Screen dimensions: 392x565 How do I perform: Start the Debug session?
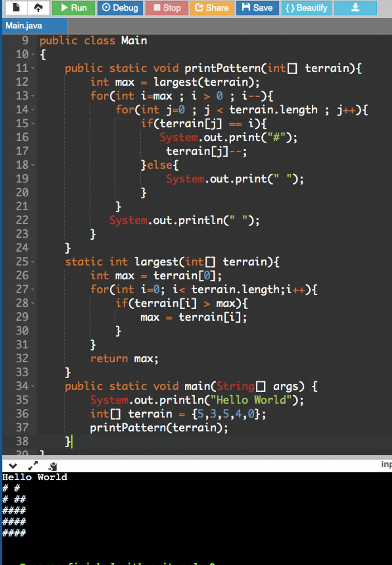[x=120, y=8]
